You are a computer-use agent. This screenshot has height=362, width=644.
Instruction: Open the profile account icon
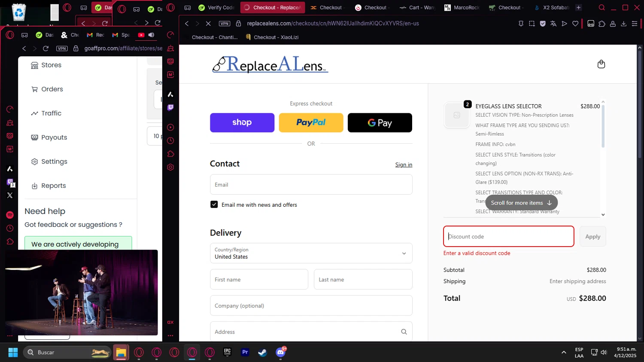pos(613,24)
